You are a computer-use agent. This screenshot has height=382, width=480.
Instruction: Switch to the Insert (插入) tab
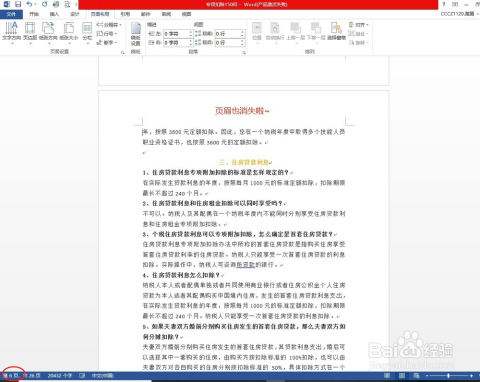[x=54, y=14]
